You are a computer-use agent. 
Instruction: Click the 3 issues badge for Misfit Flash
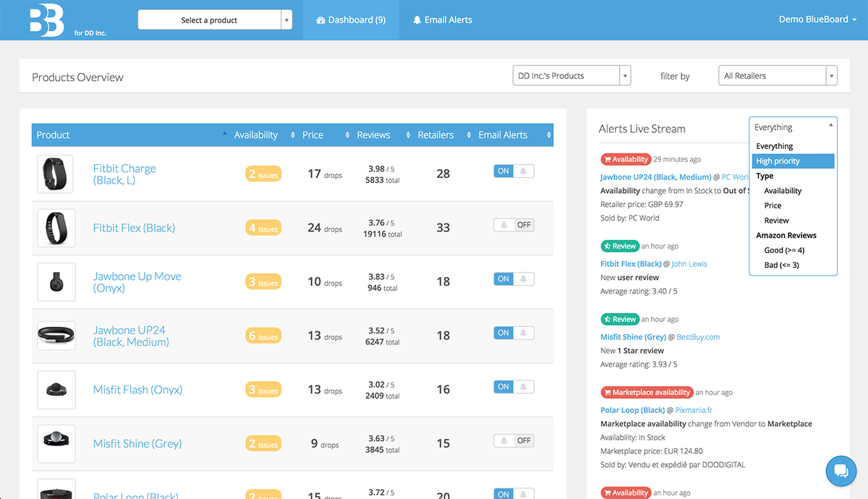pyautogui.click(x=263, y=390)
